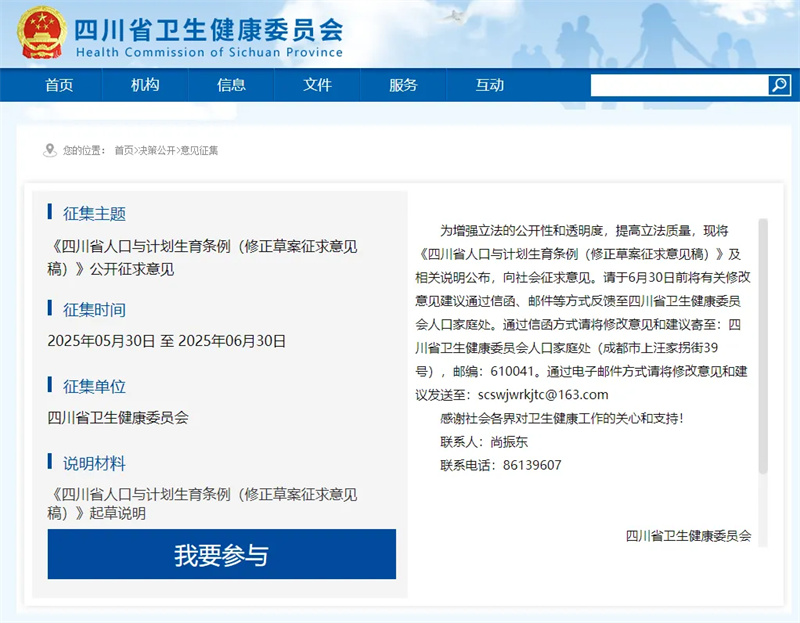Open the 服务 navigation menu

click(x=404, y=85)
